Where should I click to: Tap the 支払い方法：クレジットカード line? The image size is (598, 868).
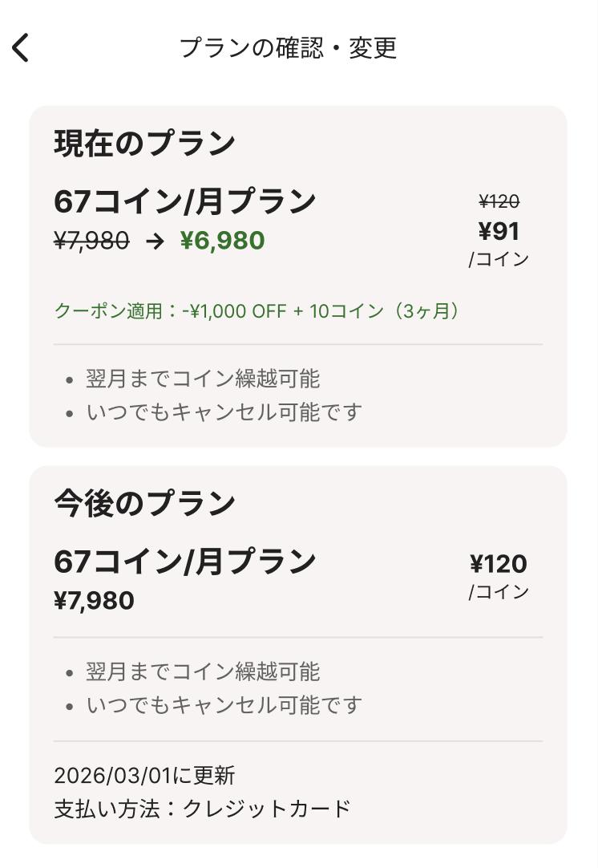coord(202,808)
